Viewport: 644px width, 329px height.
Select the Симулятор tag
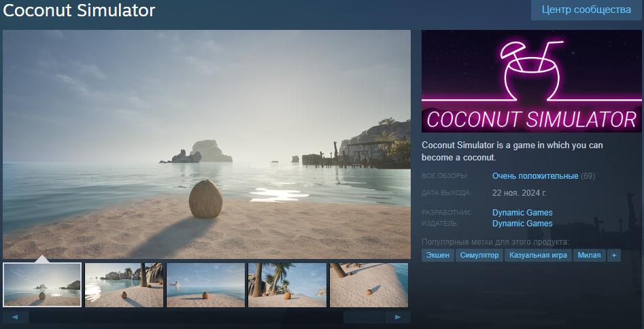(x=479, y=255)
